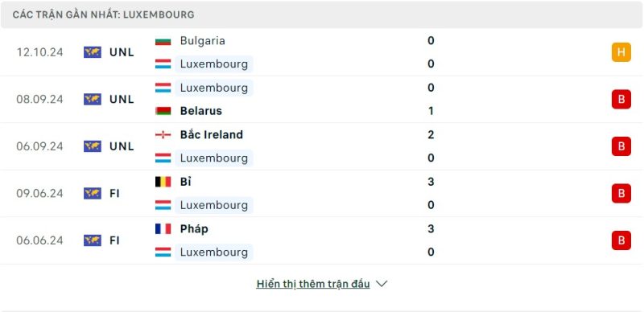Click the red B badge for Pháp match
This screenshot has height=312, width=644.
pos(621,240)
